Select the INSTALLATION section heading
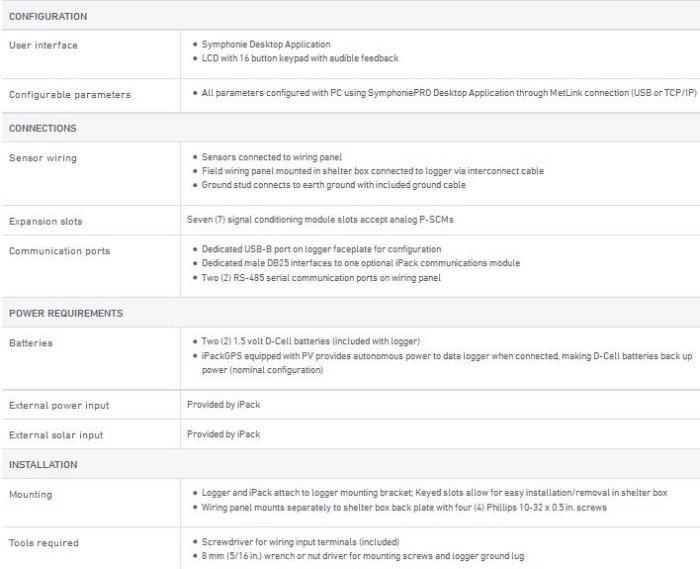700x569 pixels. (x=43, y=465)
